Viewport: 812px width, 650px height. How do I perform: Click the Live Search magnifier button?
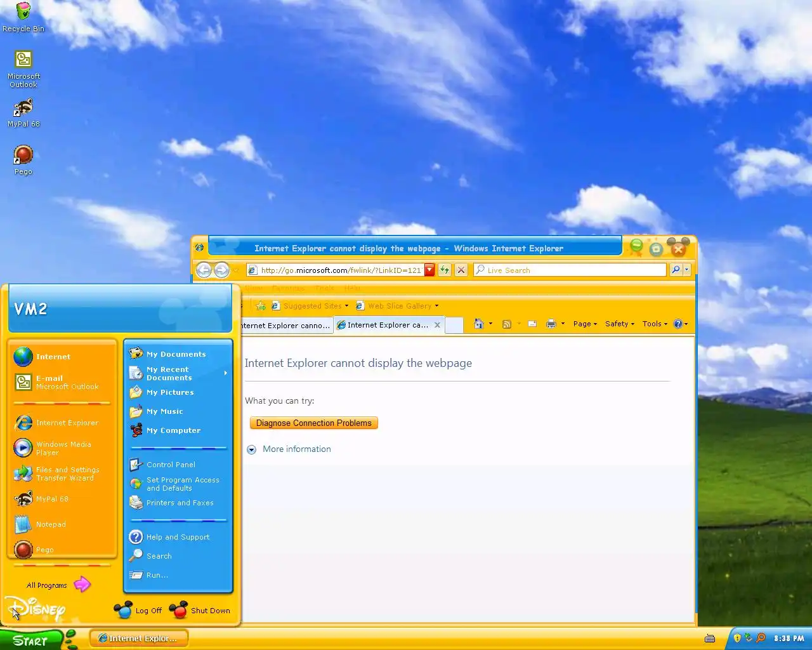(x=676, y=270)
